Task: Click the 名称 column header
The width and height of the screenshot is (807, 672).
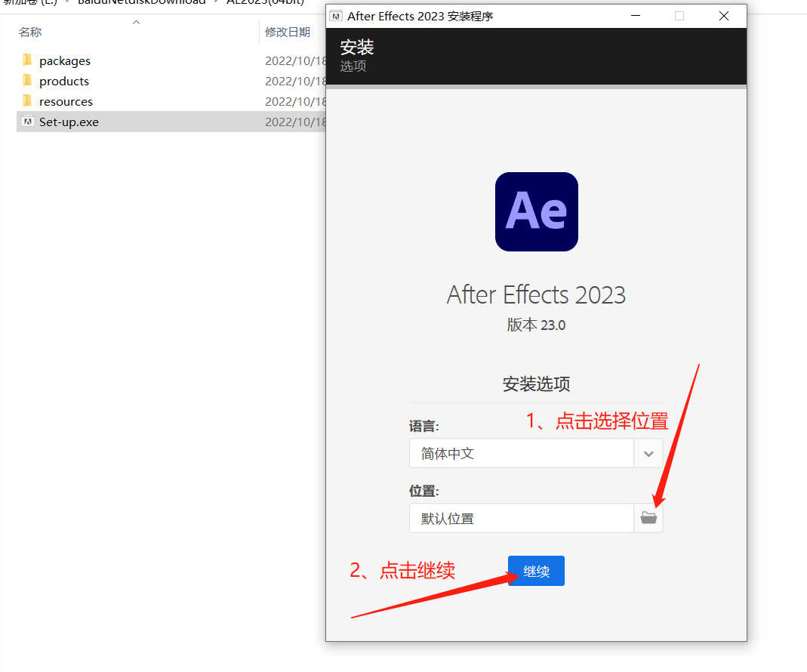Action: tap(29, 32)
